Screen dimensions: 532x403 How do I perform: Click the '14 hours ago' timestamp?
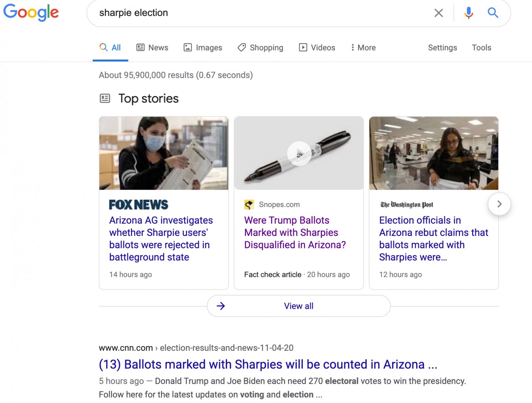tap(130, 275)
